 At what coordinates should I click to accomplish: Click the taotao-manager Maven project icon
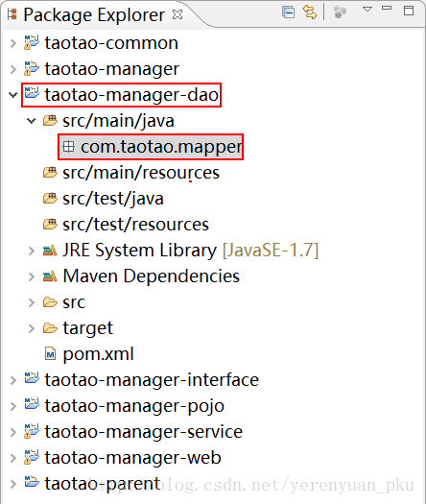(32, 68)
